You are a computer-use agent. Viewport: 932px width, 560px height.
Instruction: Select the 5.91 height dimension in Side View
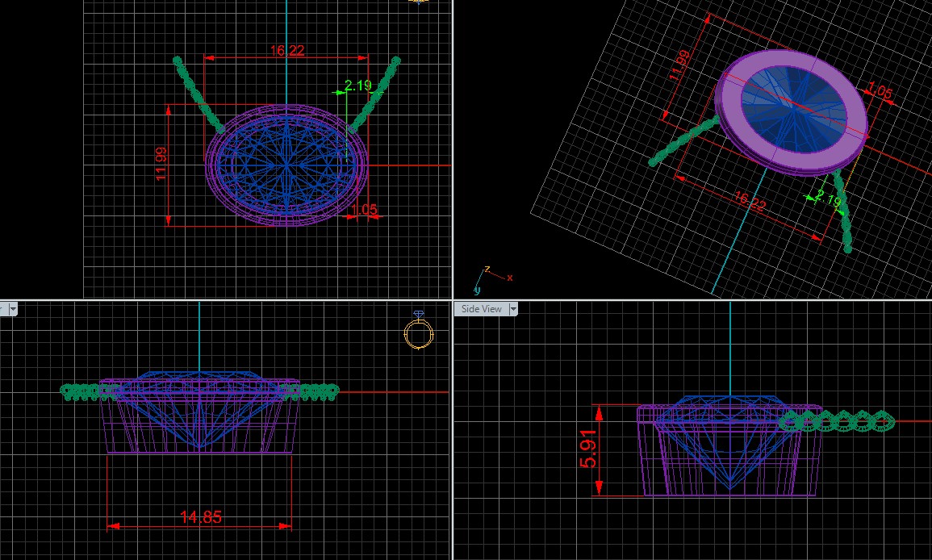pyautogui.click(x=590, y=450)
